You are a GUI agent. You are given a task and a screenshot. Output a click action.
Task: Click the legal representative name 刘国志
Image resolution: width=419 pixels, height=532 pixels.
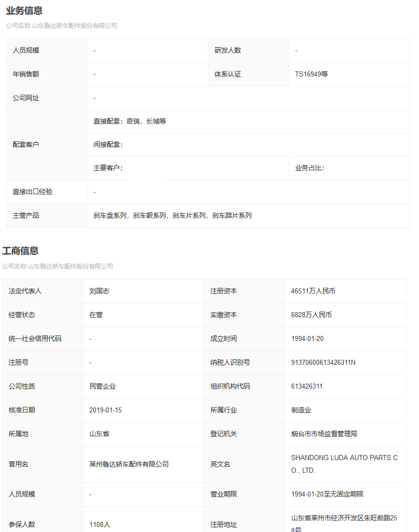[99, 291]
